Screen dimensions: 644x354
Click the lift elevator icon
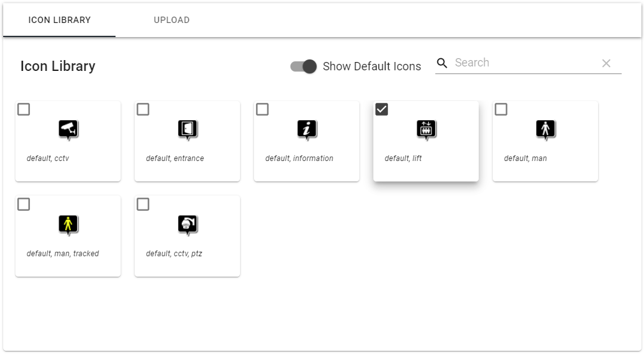[426, 130]
